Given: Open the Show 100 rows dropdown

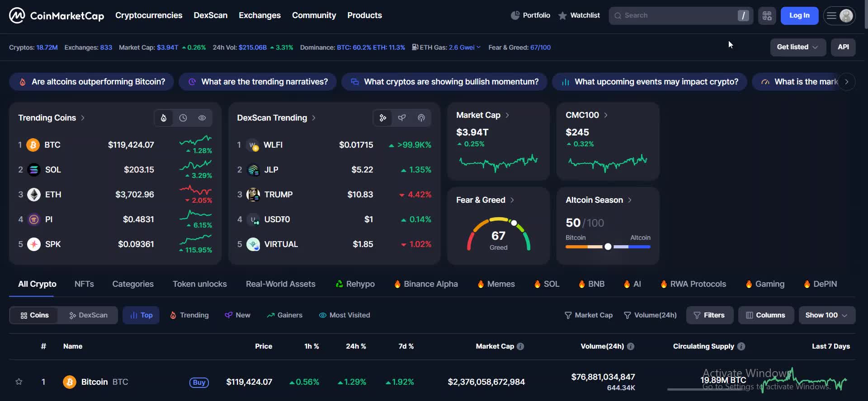Looking at the screenshot, I should point(827,315).
